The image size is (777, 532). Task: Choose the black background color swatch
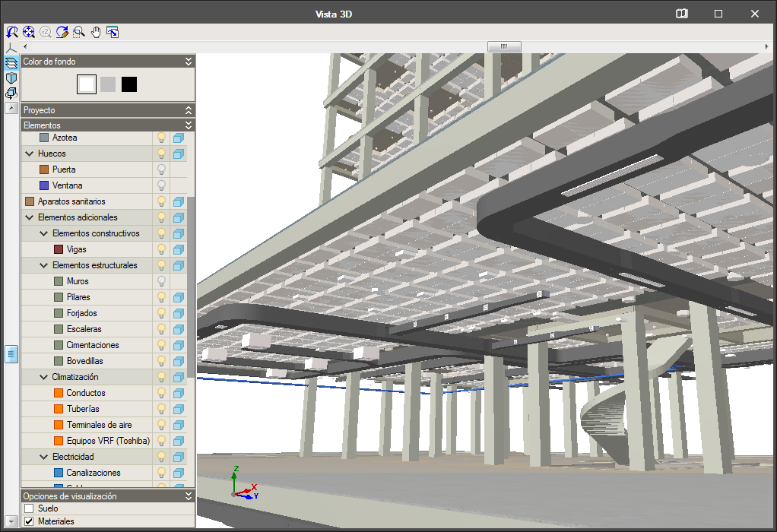click(x=128, y=84)
